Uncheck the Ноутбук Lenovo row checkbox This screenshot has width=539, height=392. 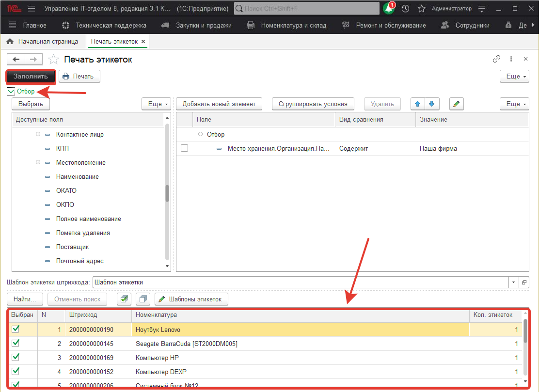(x=16, y=329)
